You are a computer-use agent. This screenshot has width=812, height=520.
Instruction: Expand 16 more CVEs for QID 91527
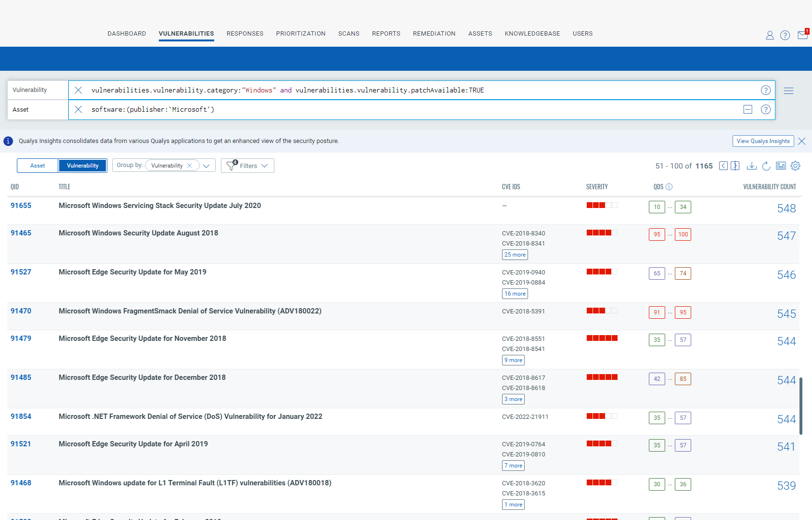coord(515,294)
